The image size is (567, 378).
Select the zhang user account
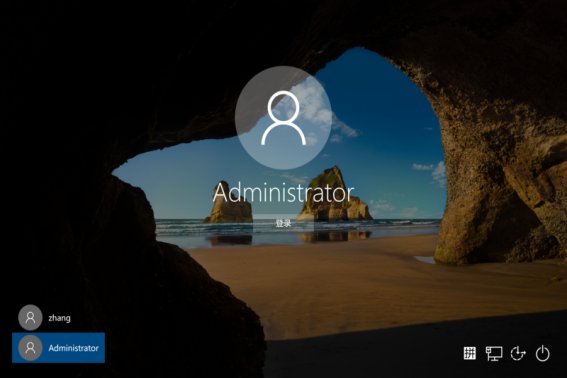point(58,318)
